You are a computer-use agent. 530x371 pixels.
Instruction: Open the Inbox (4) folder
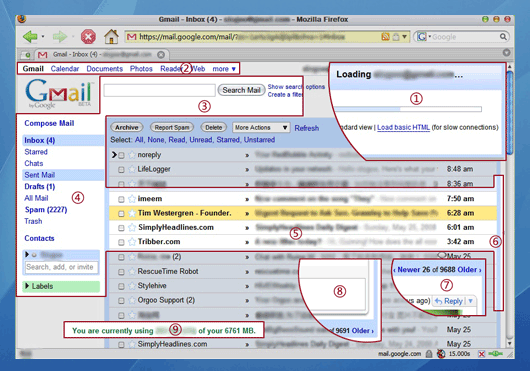click(40, 140)
